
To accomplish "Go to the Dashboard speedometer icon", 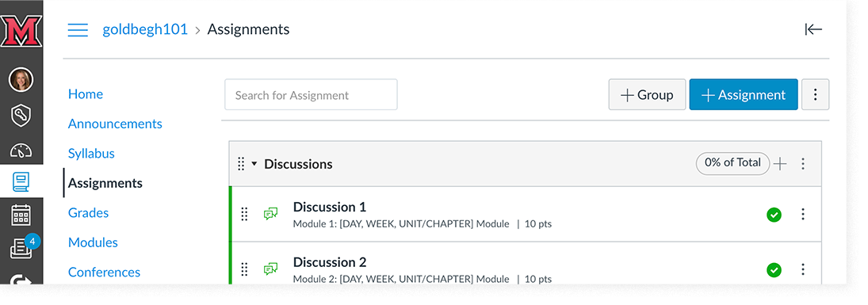I will tap(21, 150).
